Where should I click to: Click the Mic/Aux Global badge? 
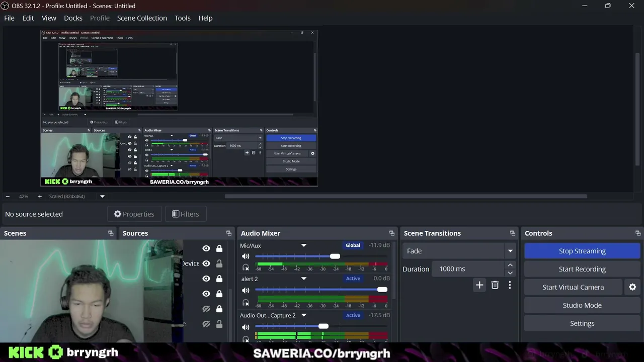[353, 245]
